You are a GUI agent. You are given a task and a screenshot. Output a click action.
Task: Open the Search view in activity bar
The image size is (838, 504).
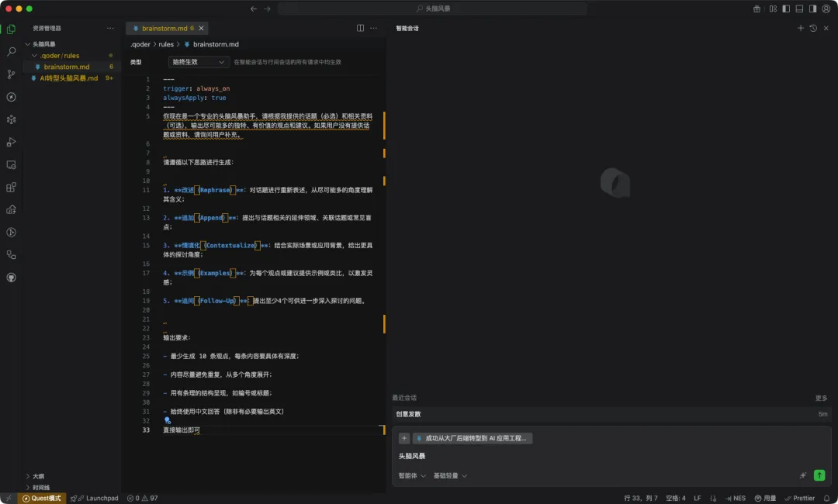coord(11,52)
